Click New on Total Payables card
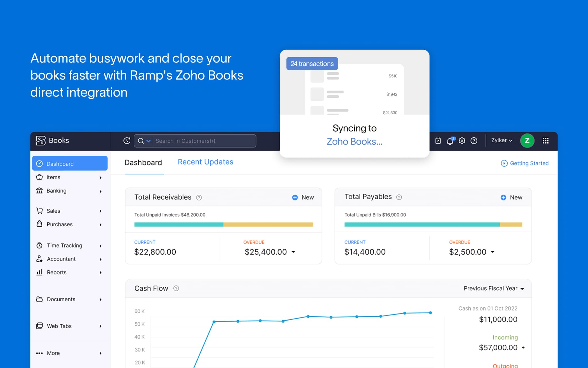 click(511, 197)
